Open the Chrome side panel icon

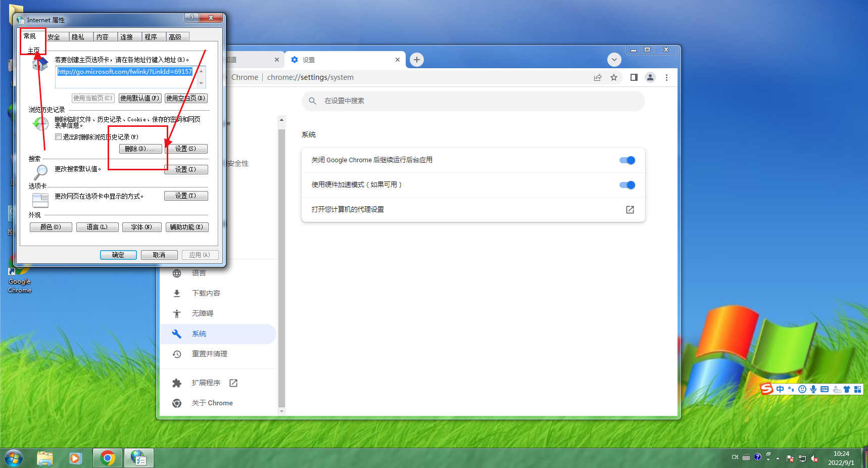click(634, 77)
